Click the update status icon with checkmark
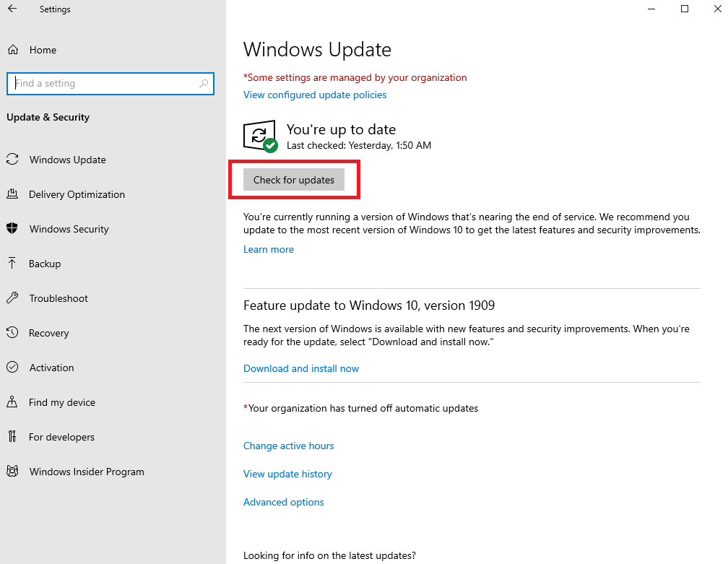The image size is (728, 564). [261, 136]
